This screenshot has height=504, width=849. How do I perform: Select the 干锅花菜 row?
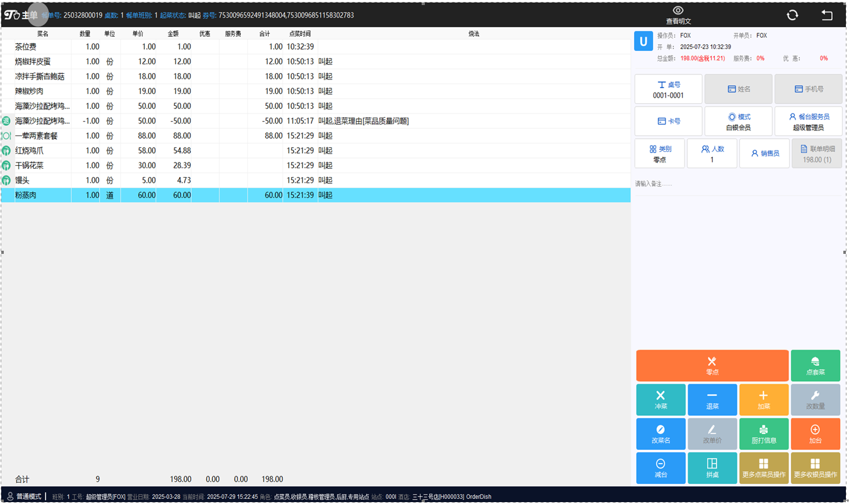(x=316, y=165)
